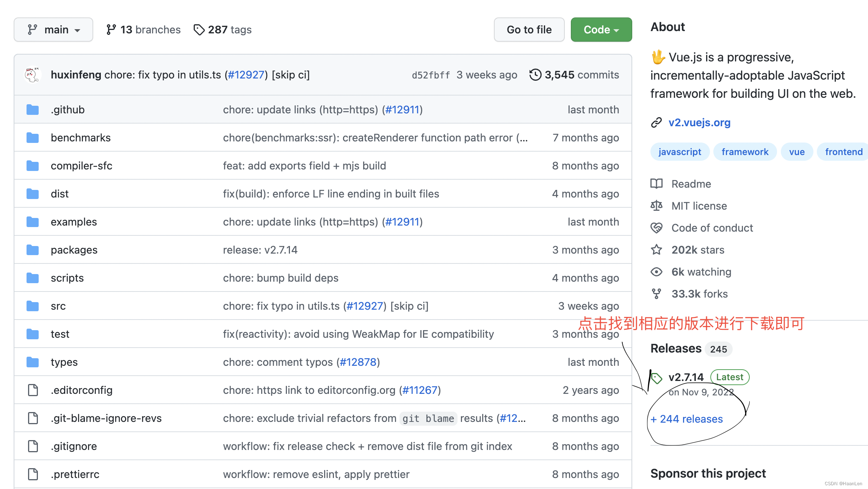Screen dimensions: 868x489
Task: Click the star icon beside 202k stars
Action: (x=656, y=250)
